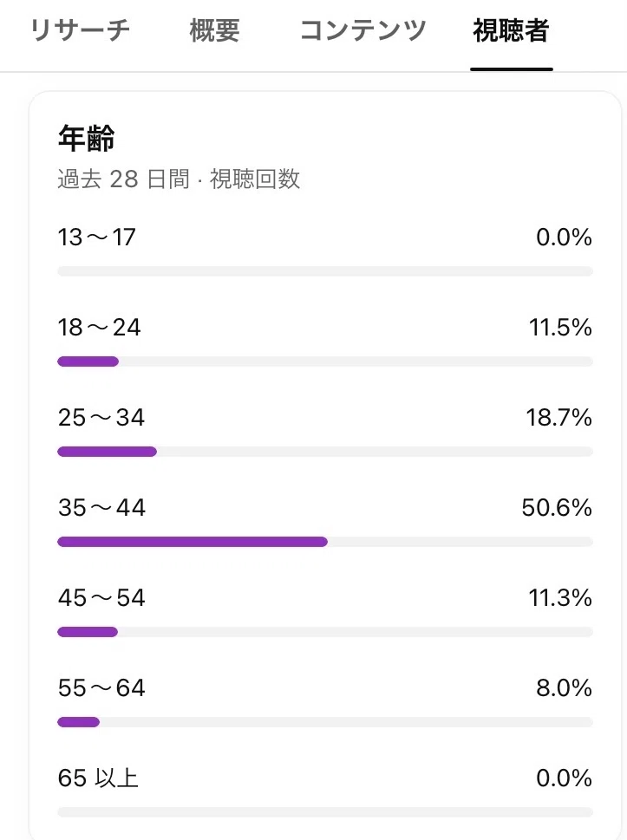Click the 35～44 age row label

click(x=101, y=507)
